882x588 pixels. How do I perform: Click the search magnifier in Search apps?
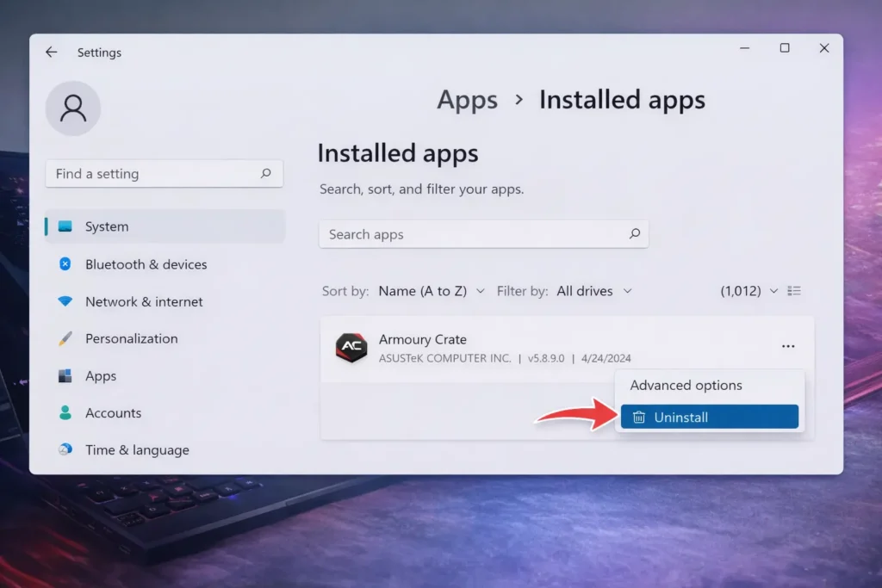(635, 233)
